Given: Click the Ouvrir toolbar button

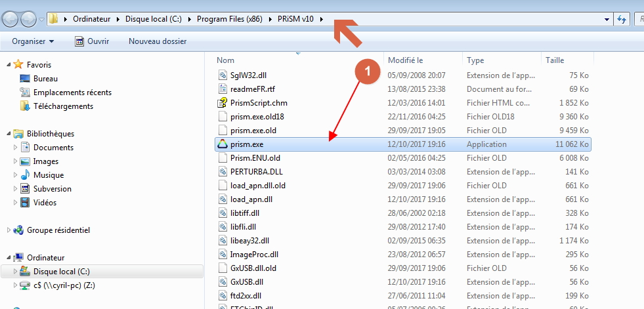Looking at the screenshot, I should (x=92, y=41).
